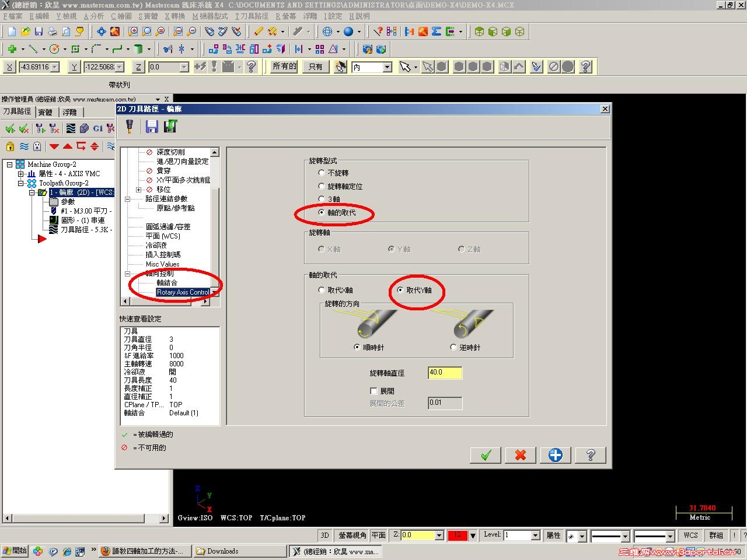Image resolution: width=747 pixels, height=560 pixels.
Task: Click the question mark help icon beside Z field
Action: coord(252,66)
